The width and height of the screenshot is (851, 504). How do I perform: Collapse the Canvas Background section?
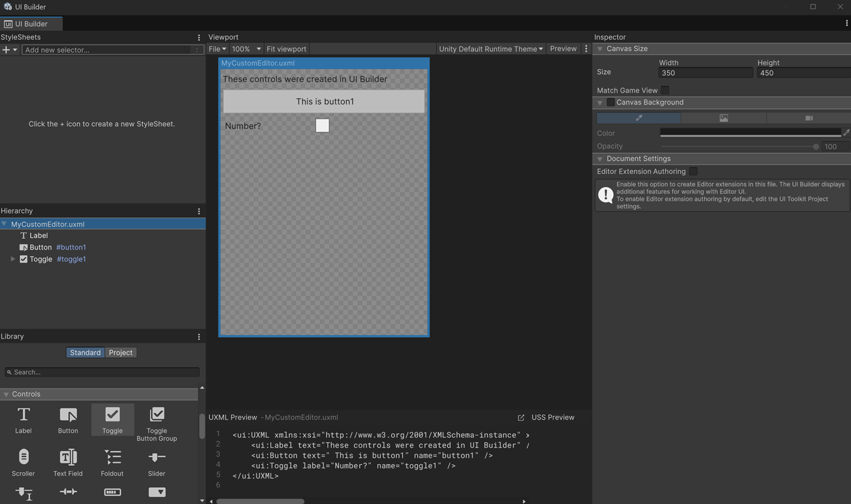point(600,103)
